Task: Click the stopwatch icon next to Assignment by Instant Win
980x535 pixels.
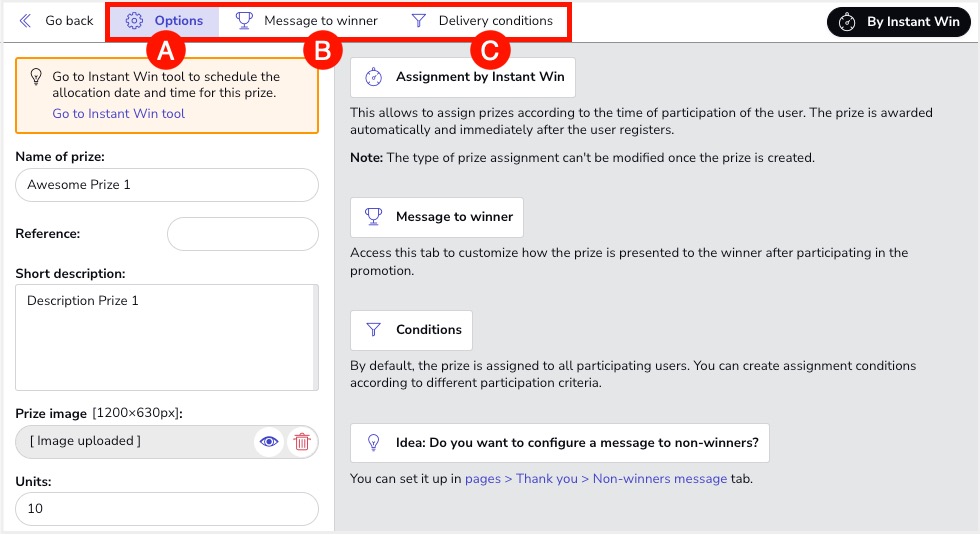Action: [373, 77]
